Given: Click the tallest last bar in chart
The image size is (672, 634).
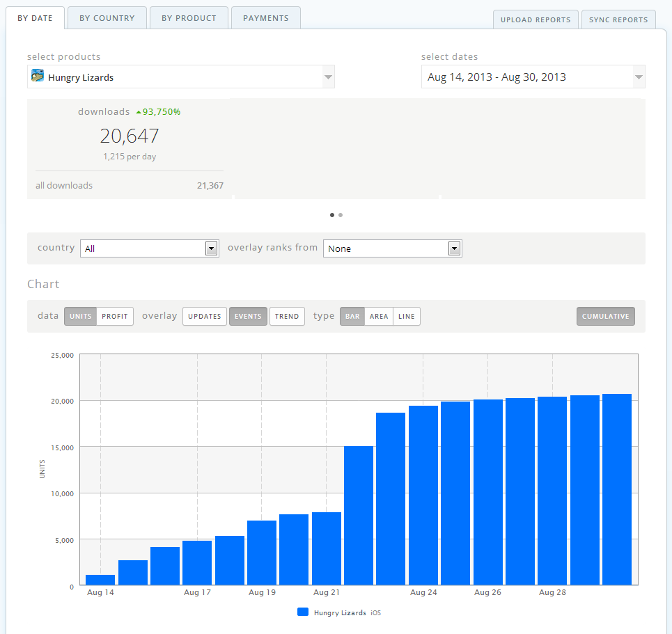Looking at the screenshot, I should tap(617, 489).
